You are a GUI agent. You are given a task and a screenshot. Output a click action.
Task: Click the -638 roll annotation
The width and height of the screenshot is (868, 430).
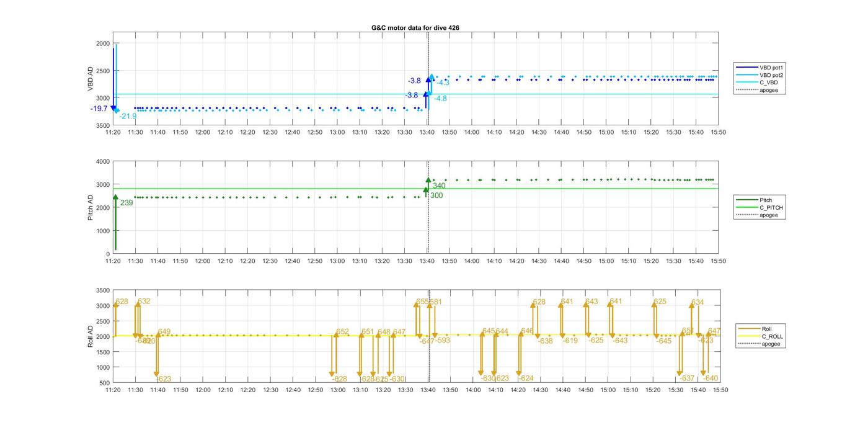(x=545, y=341)
